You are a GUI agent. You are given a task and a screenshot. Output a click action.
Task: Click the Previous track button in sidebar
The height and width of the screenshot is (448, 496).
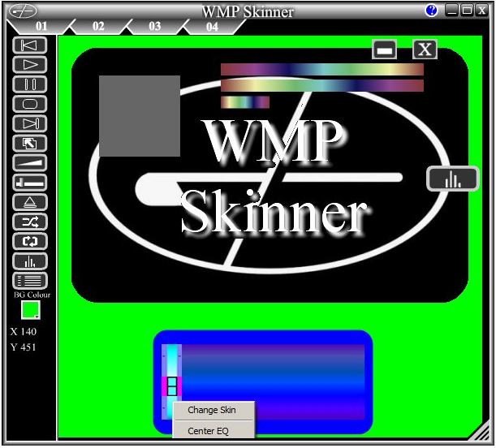pyautogui.click(x=30, y=45)
